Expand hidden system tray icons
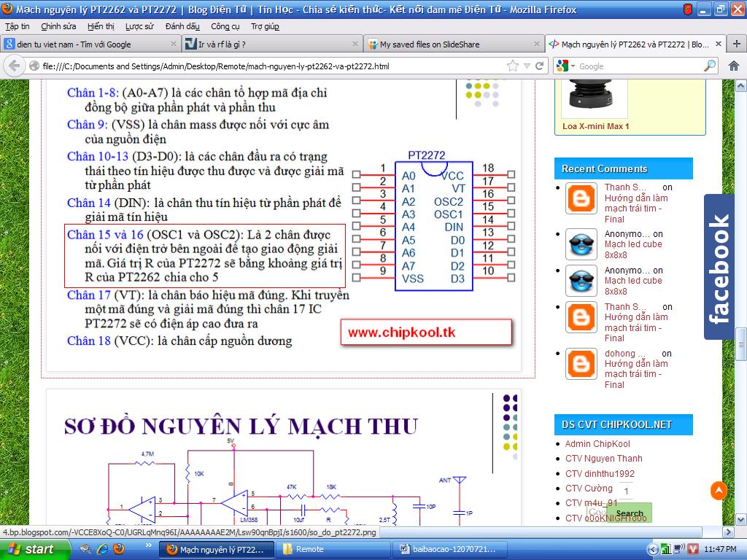The width and height of the screenshot is (747, 560). click(654, 549)
